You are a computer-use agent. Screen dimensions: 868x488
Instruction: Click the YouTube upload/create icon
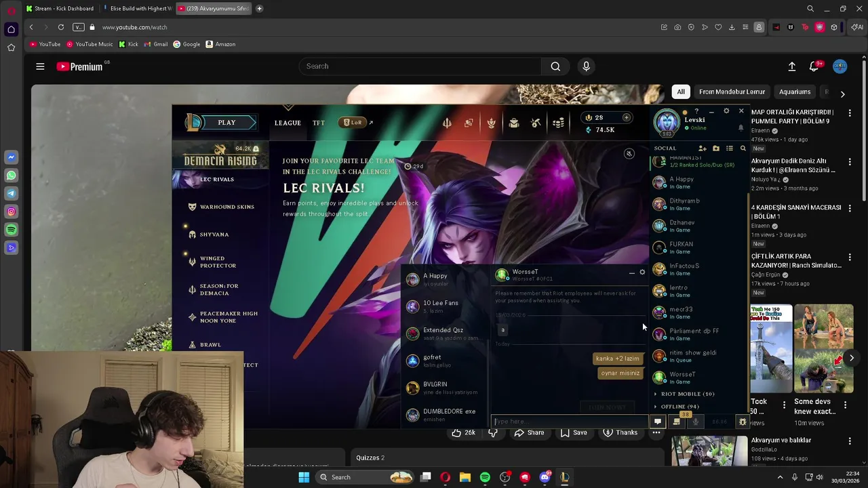coord(791,66)
